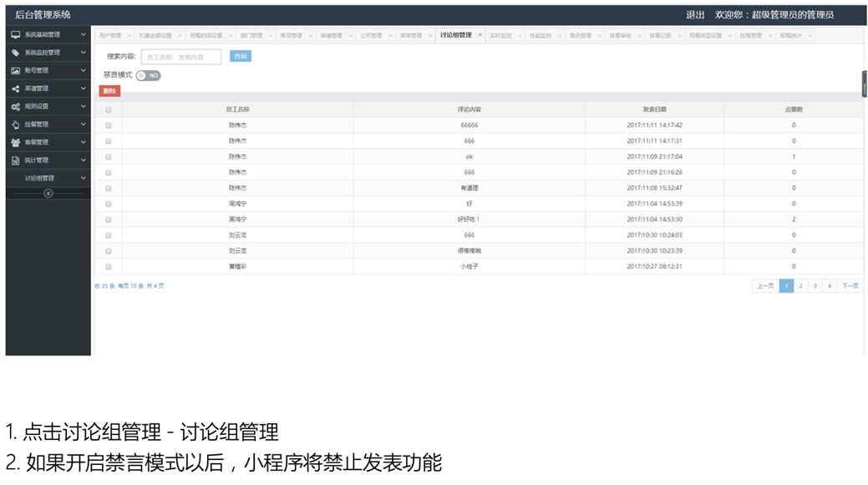
Task: Tick the select-all checkbox in table header
Action: click(x=109, y=110)
